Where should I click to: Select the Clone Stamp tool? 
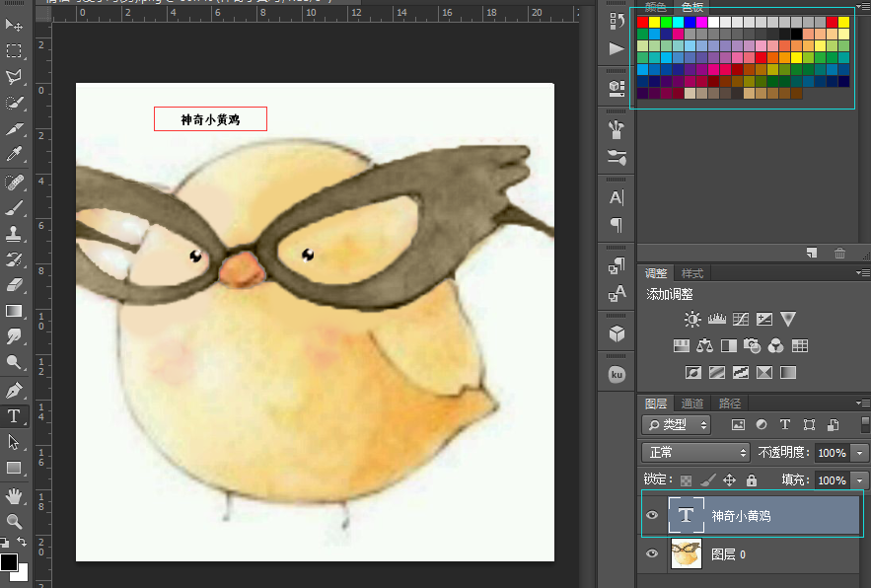14,234
